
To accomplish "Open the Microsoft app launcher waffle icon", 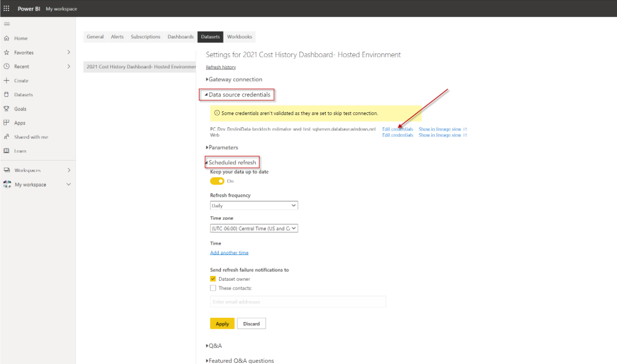I will pyautogui.click(x=7, y=8).
